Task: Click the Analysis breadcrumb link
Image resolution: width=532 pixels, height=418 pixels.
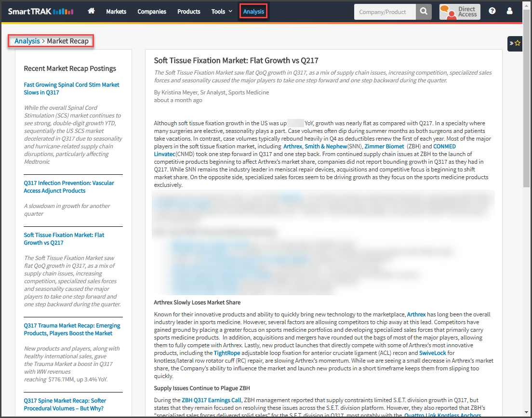Action: (x=27, y=41)
